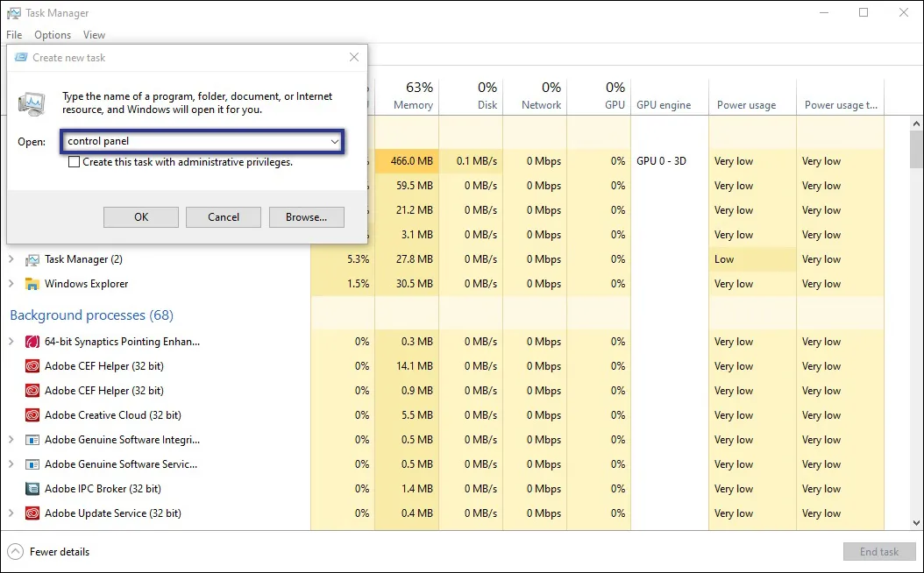Open the File menu
The height and width of the screenshot is (573, 924).
[14, 35]
